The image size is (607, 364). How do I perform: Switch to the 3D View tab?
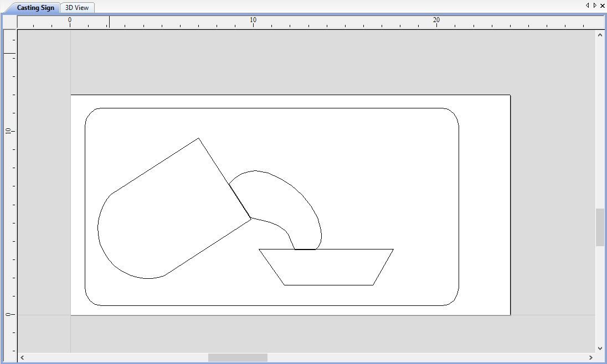[77, 8]
